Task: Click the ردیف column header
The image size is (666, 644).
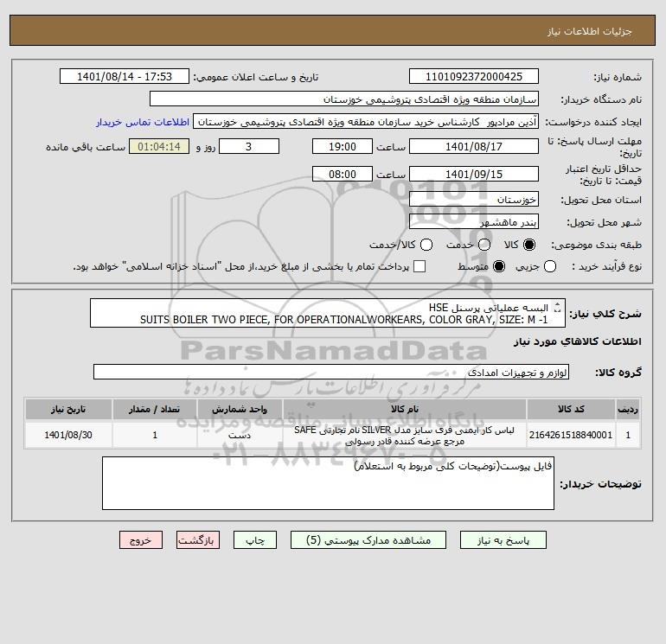Action: click(628, 409)
